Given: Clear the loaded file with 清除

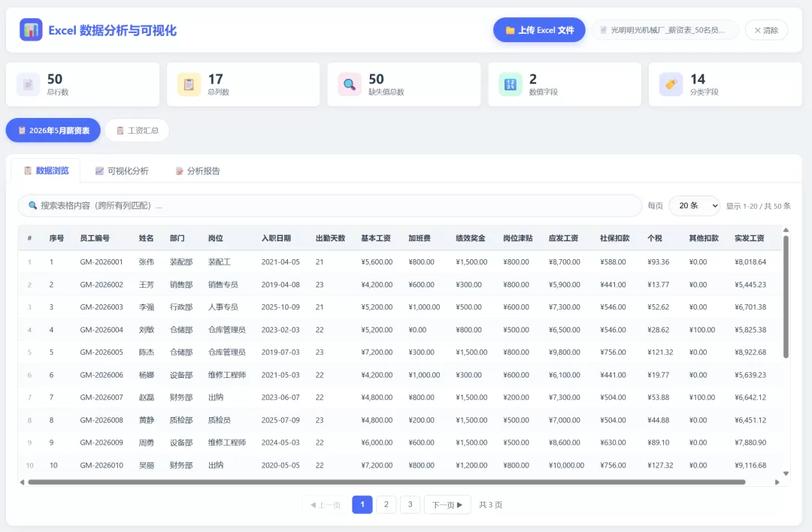Looking at the screenshot, I should click(x=766, y=30).
